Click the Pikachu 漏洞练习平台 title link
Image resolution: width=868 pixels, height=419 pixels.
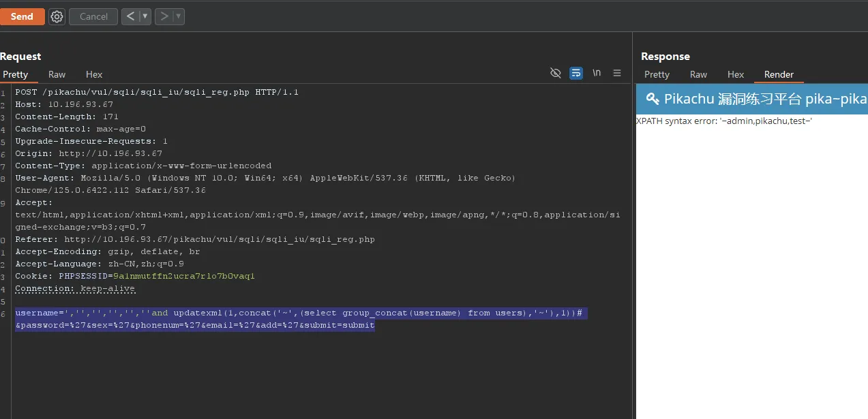766,99
